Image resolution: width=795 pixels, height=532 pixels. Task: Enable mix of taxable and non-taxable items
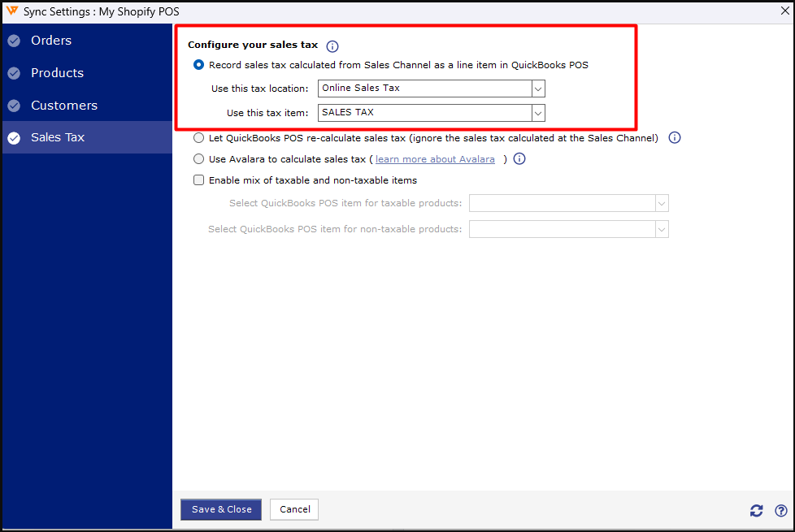point(199,180)
